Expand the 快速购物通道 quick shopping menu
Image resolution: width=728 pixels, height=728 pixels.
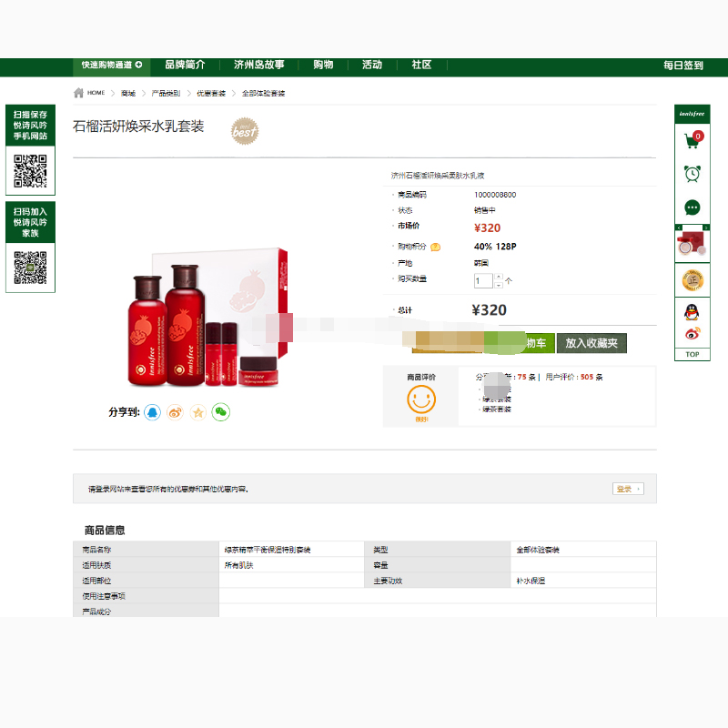(112, 65)
